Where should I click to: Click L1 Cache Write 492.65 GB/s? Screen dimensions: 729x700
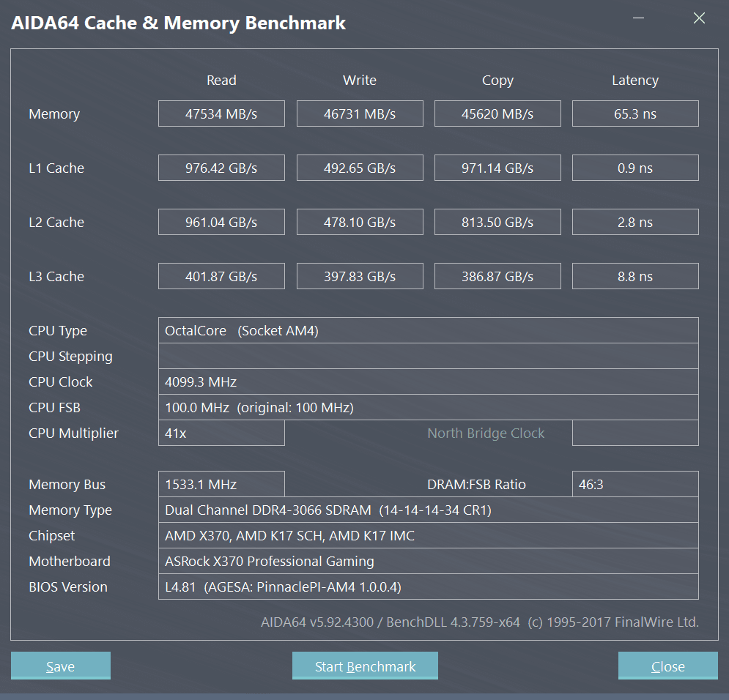click(x=360, y=168)
